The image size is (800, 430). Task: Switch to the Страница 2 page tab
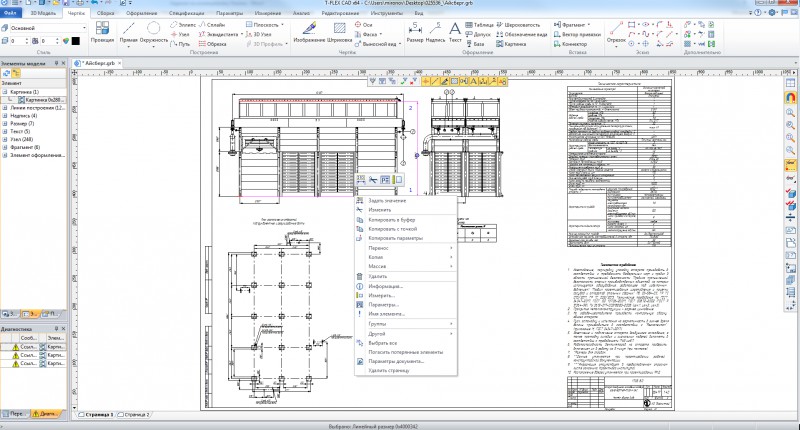coord(134,413)
